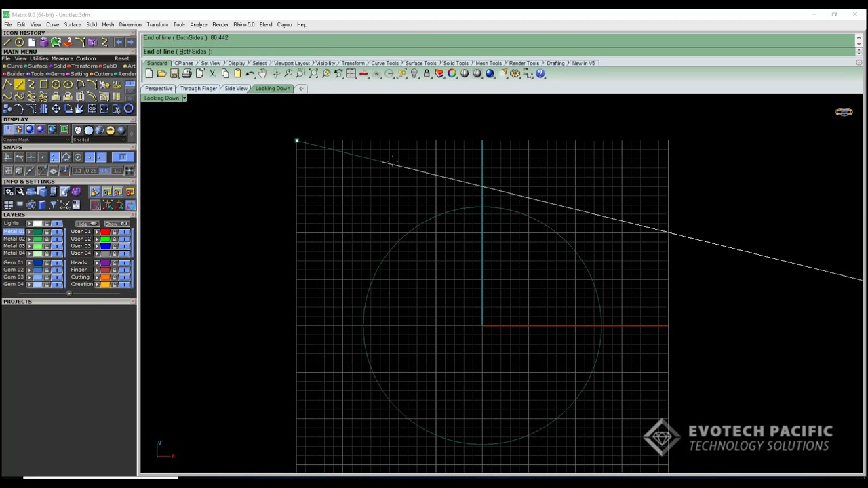
Task: Click the Icon History back arrow
Action: coord(119,42)
